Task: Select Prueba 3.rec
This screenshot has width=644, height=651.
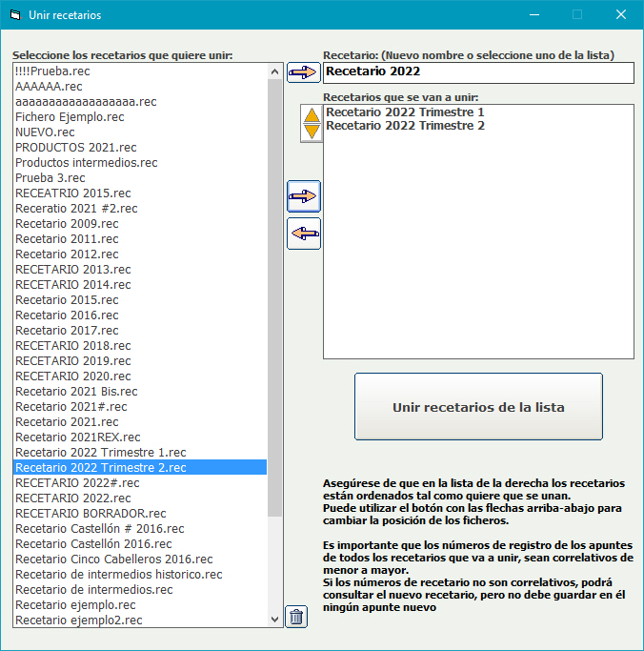Action: click(140, 177)
